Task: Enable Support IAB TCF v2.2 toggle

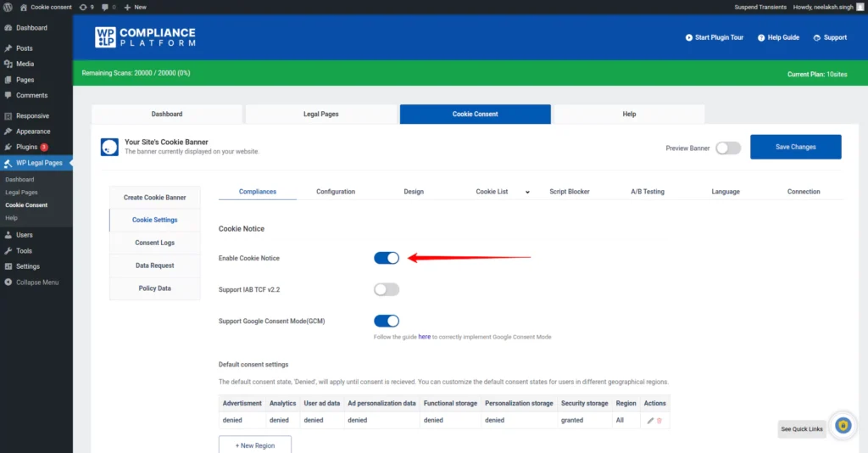Action: pos(387,289)
